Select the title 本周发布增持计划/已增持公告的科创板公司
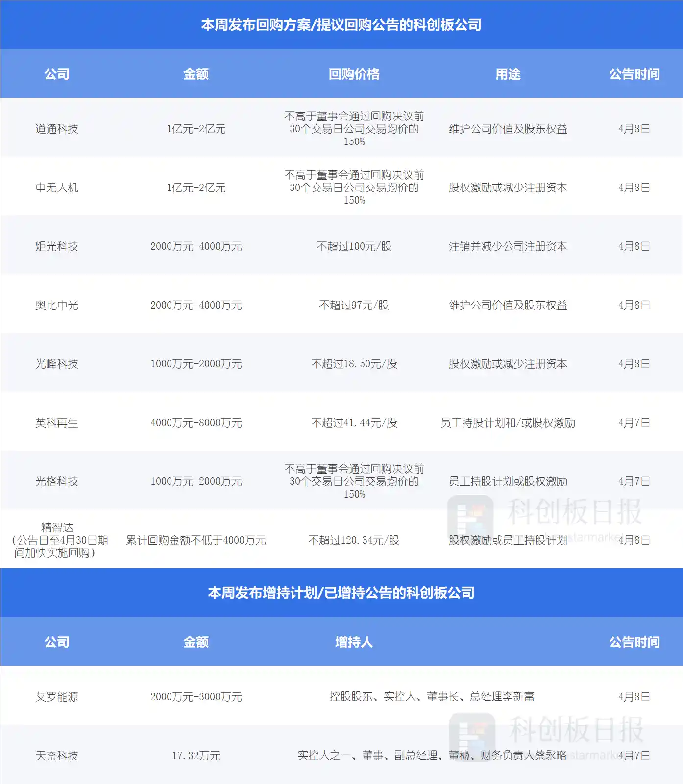683x784 pixels. (341, 593)
